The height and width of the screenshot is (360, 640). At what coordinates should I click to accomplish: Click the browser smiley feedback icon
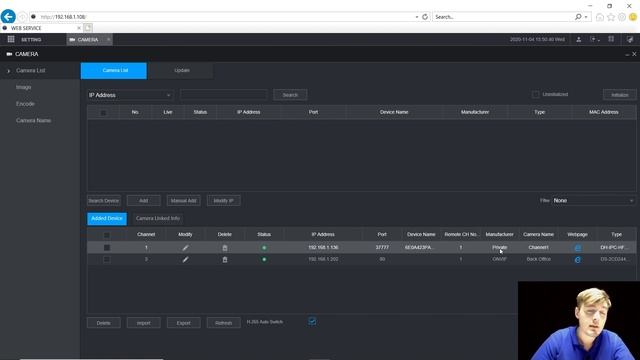[x=633, y=17]
